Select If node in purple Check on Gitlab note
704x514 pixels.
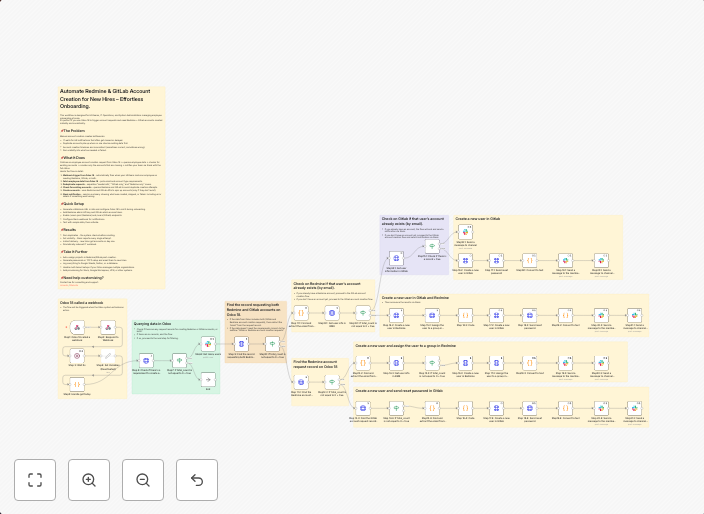click(x=432, y=246)
